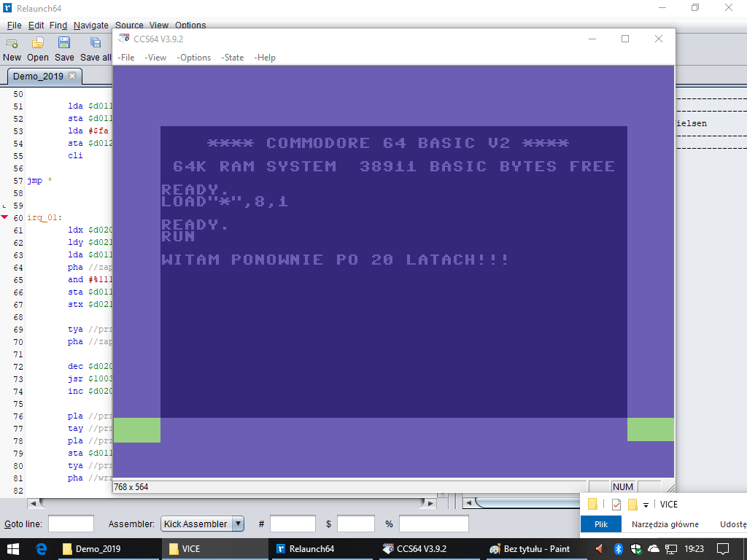This screenshot has width=747, height=560.
Task: Click the "tay" instruction on line 77
Action: tap(75, 429)
